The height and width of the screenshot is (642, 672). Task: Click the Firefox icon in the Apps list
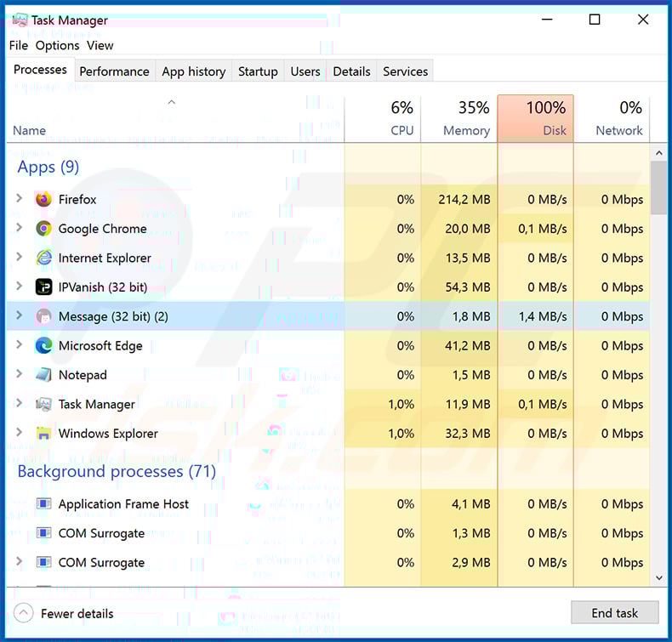pos(43,200)
